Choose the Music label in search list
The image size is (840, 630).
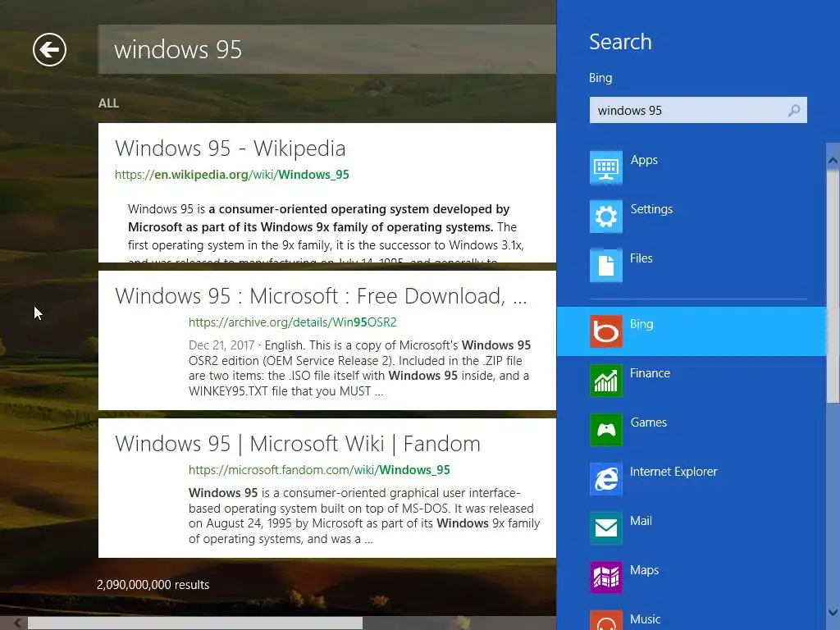click(x=645, y=619)
